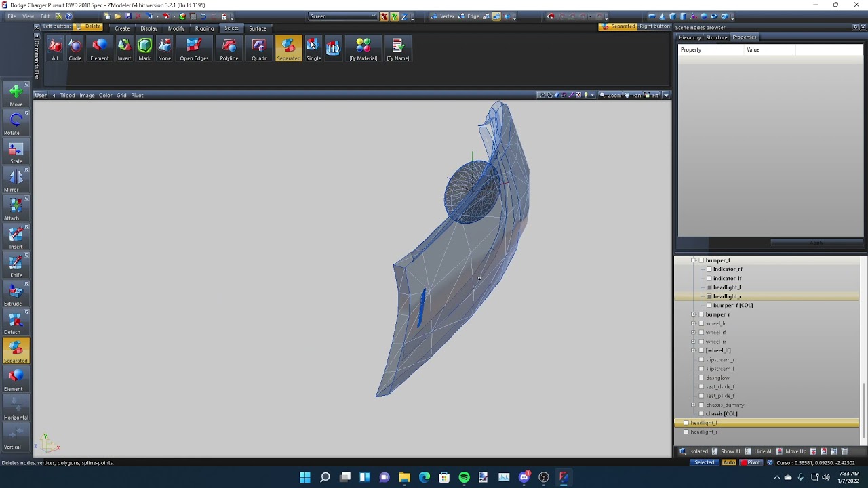Screen dimensions: 868x488
Task: Click the Polyline selection icon
Action: [229, 49]
